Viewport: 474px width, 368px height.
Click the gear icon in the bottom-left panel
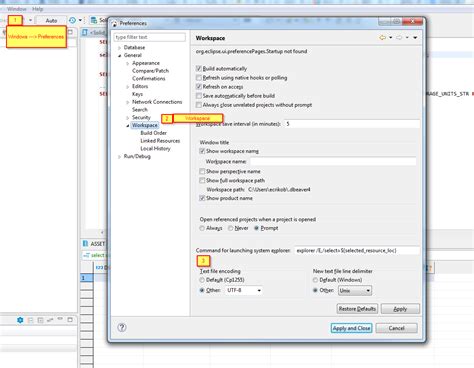pyautogui.click(x=20, y=320)
